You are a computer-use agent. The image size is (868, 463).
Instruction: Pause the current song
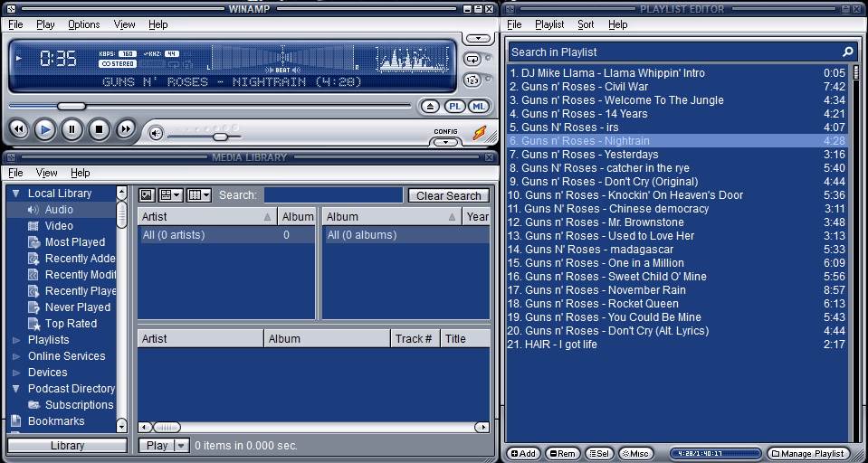(x=72, y=129)
